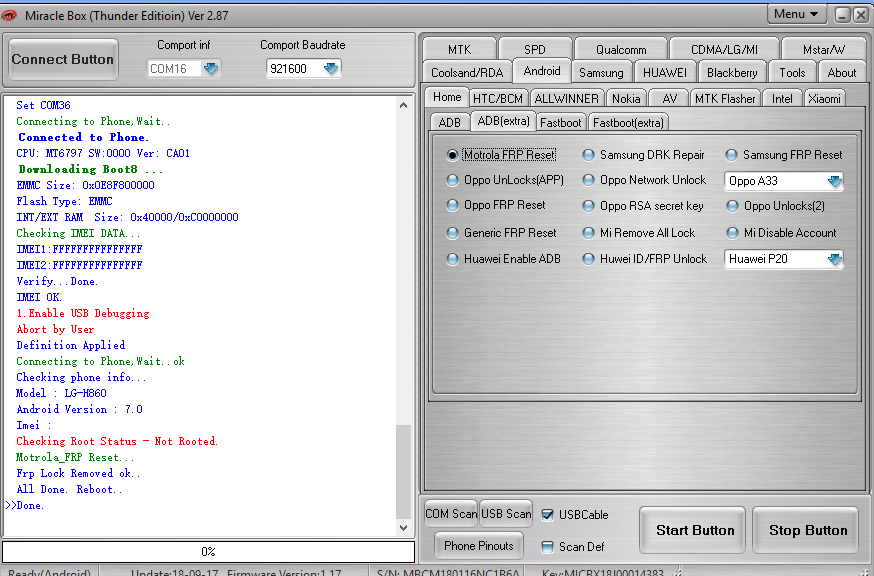Click the 0% progress bar
The width and height of the screenshot is (874, 576).
click(208, 551)
